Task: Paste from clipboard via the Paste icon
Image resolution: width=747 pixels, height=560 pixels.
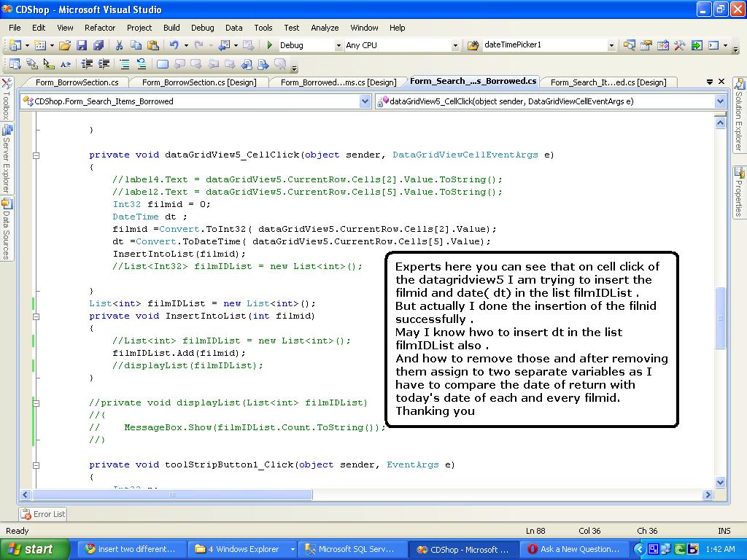Action: point(154,44)
